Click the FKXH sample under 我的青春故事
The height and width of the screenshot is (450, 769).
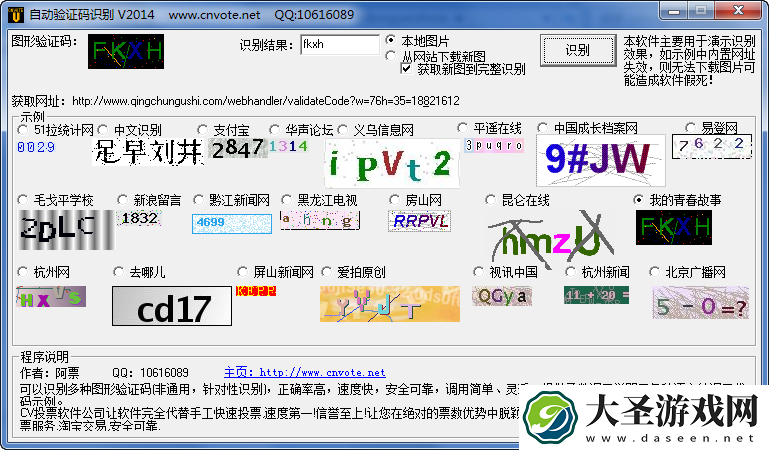point(674,227)
